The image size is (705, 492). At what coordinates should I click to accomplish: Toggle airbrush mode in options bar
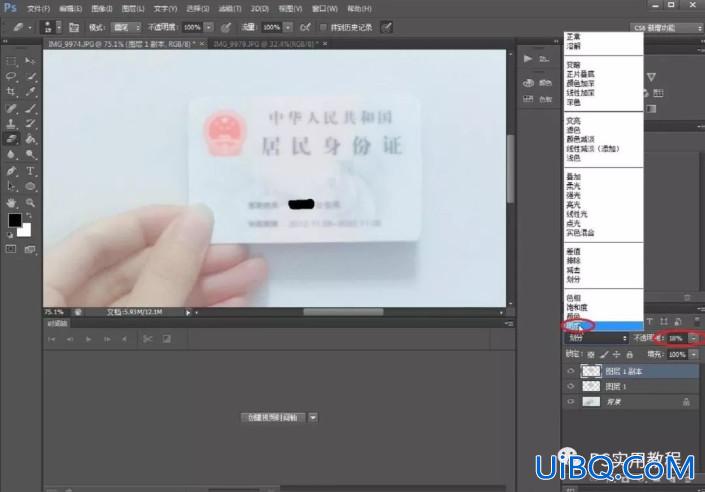pyautogui.click(x=306, y=27)
